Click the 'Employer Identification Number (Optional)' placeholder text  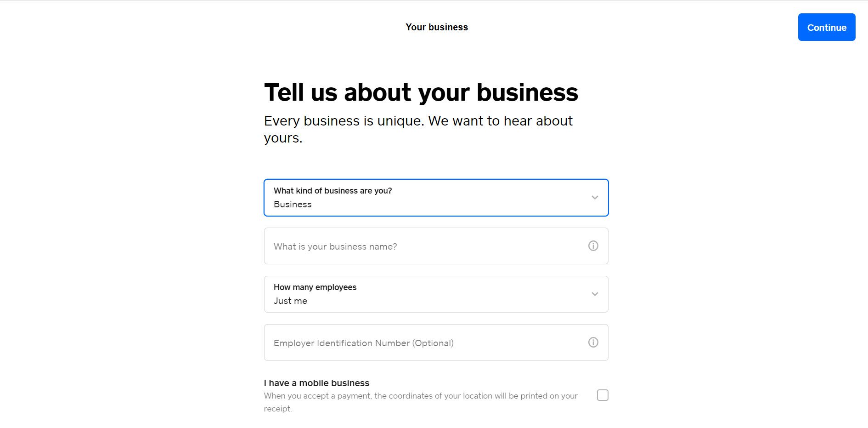click(x=364, y=343)
